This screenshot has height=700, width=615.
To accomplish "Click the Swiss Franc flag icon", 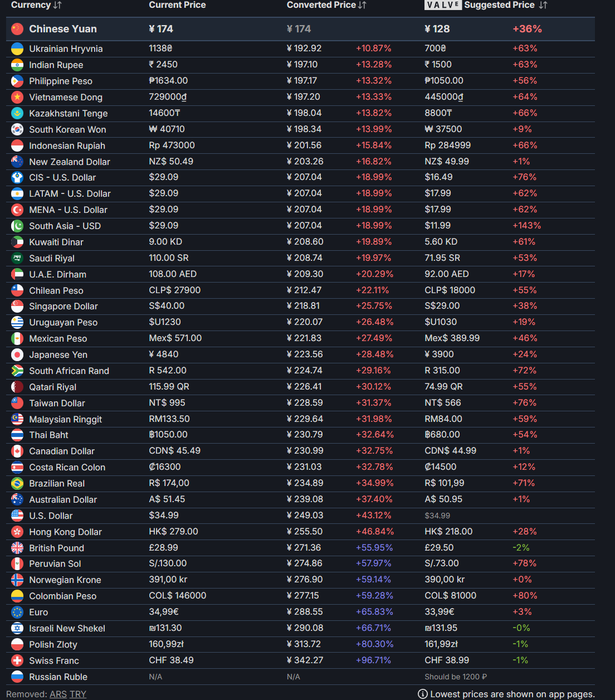I will click(x=17, y=660).
